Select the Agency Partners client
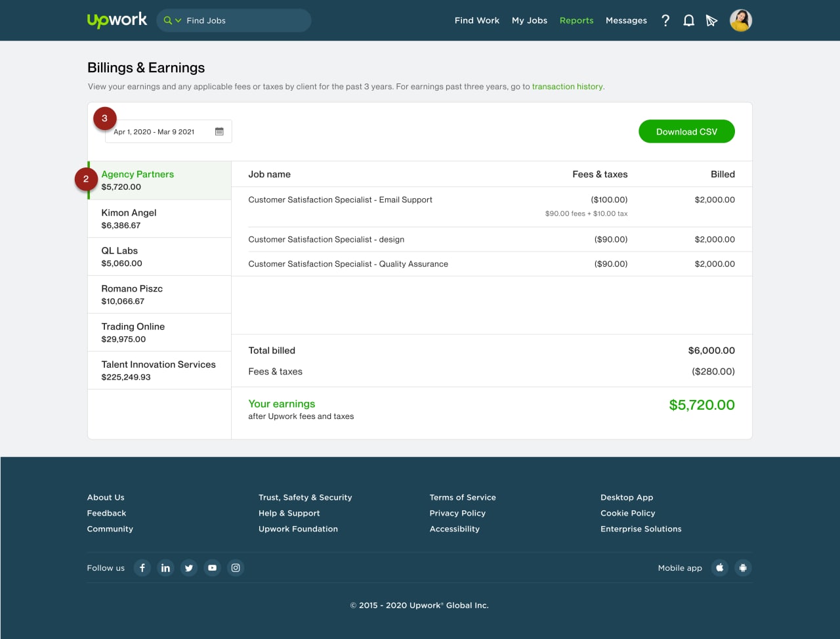Image resolution: width=840 pixels, height=639 pixels. click(x=159, y=181)
